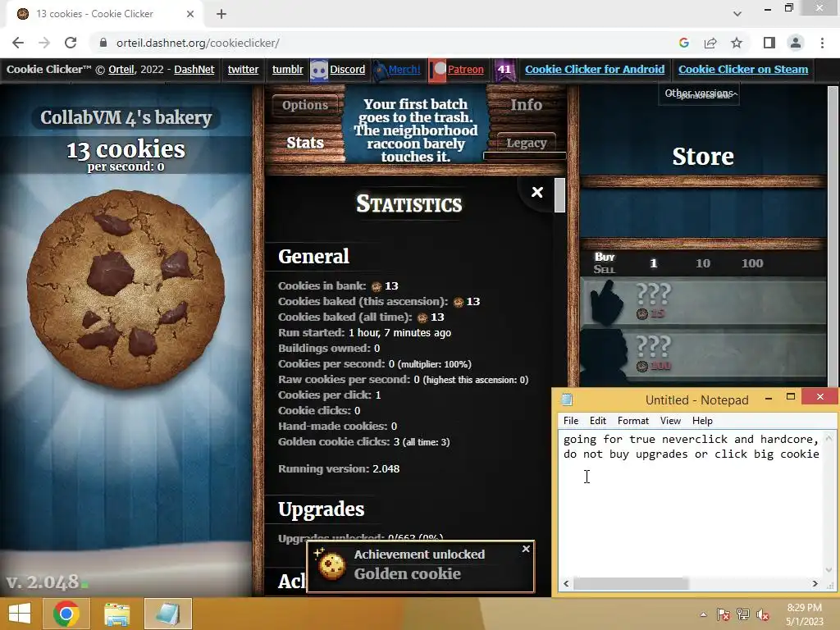Buy the ??? building costing 15
Image resolution: width=840 pixels, height=630 pixels.
[703, 302]
